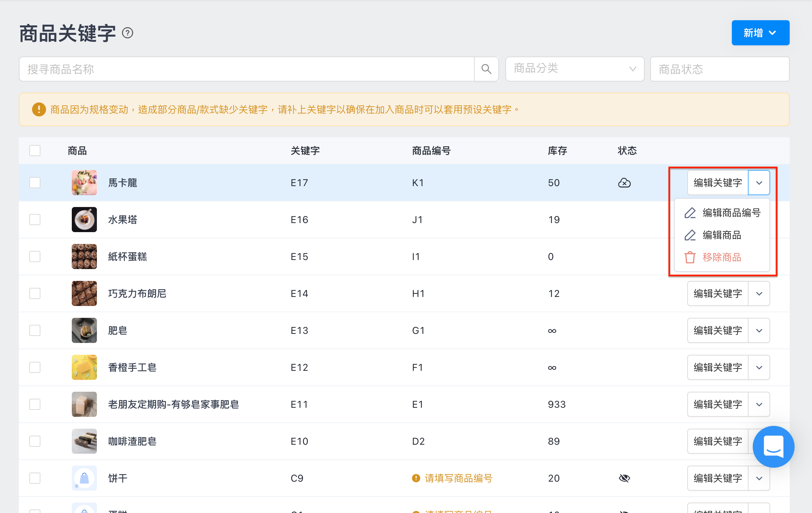Click 请填写商品编号 link in 饼干 row
The width and height of the screenshot is (812, 513).
[458, 478]
